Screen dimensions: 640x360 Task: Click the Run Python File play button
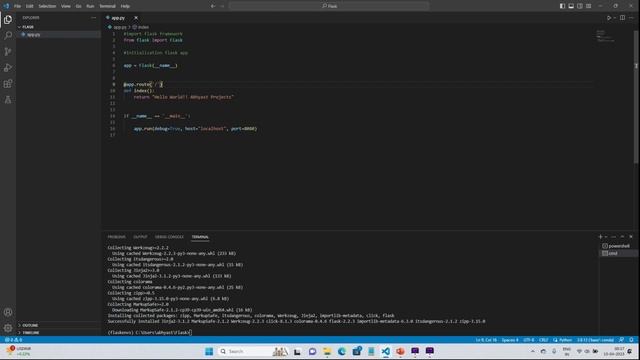coord(609,18)
